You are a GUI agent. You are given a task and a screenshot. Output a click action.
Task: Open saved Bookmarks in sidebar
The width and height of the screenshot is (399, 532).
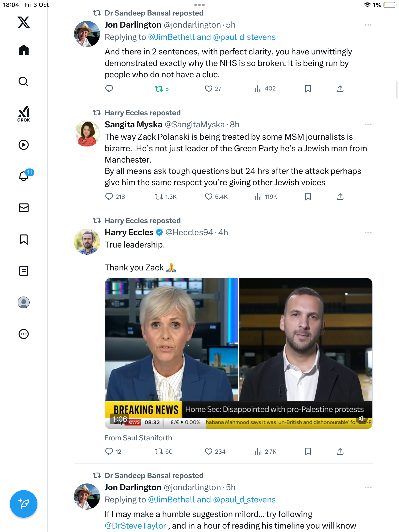pyautogui.click(x=24, y=239)
